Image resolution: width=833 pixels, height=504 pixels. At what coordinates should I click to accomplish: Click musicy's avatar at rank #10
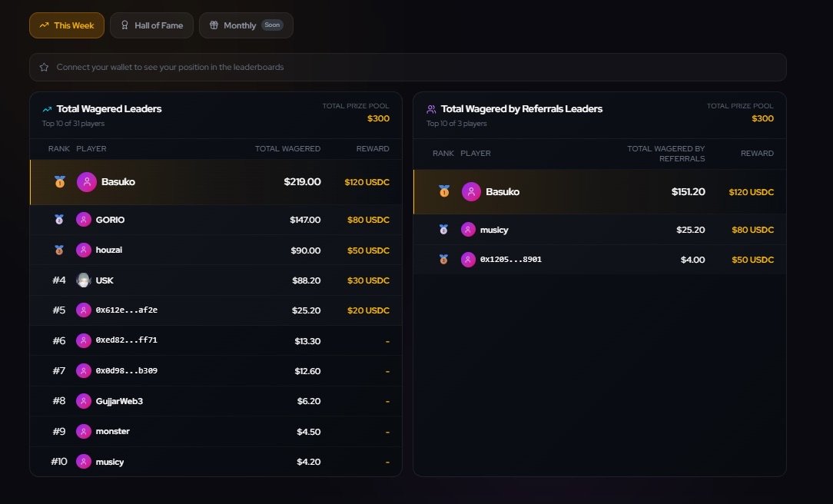(84, 462)
